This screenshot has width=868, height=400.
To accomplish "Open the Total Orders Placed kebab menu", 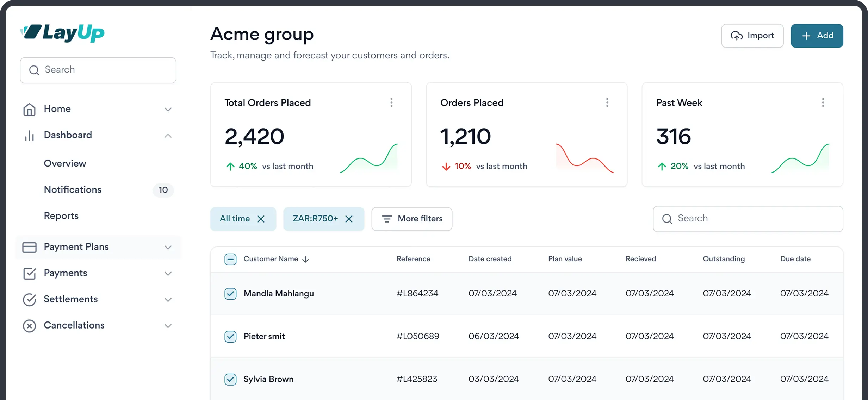I will click(x=391, y=102).
